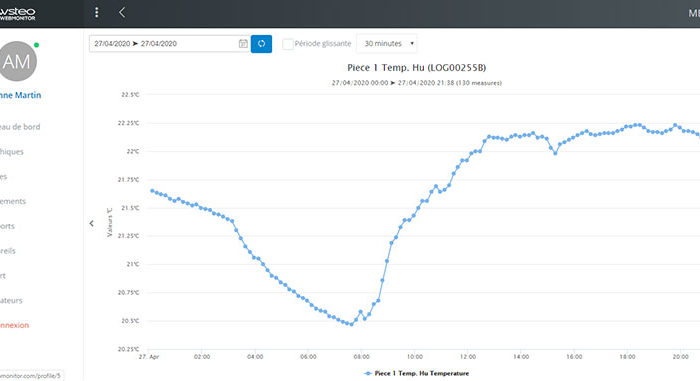Click the Valeurs °C axis title
Image resolution: width=700 pixels, height=381 pixels.
point(109,222)
